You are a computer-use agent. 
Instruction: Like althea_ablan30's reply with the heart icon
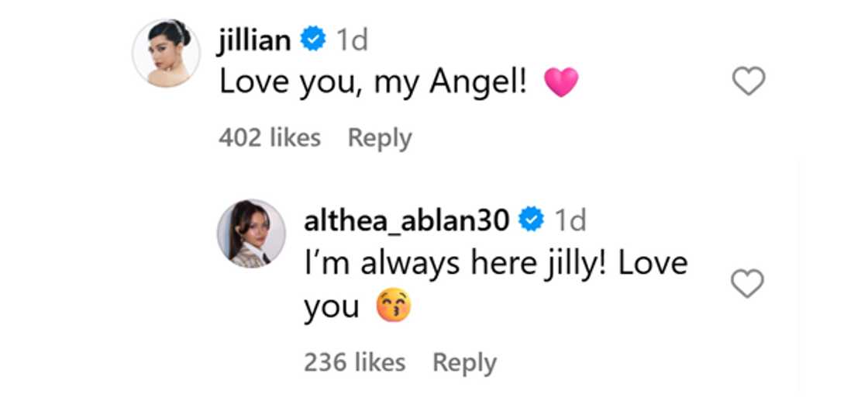coord(748,284)
